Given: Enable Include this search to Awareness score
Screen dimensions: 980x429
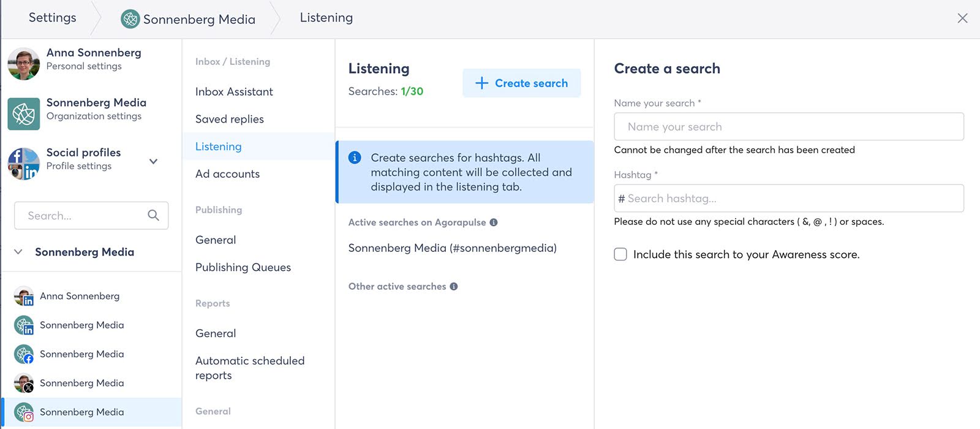Looking at the screenshot, I should tap(620, 254).
